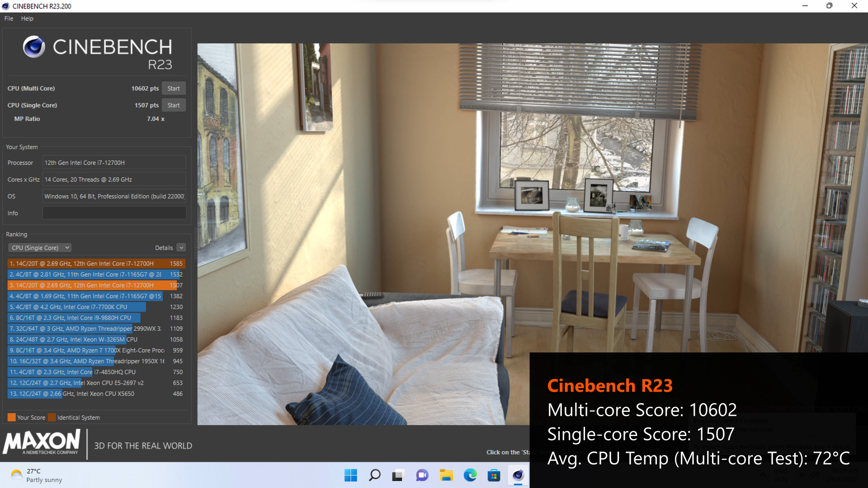The image size is (868, 488).
Task: Select ranking entry Threadripper 1950X
Action: pos(96,361)
